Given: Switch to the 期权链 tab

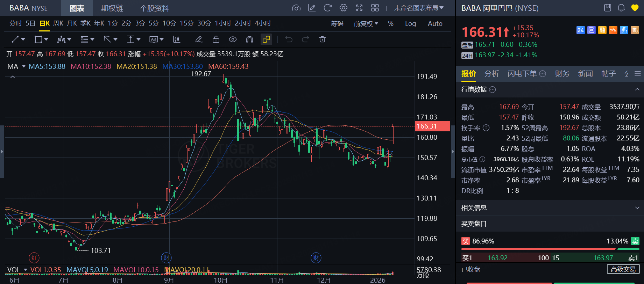Looking at the screenshot, I should coord(112,8).
